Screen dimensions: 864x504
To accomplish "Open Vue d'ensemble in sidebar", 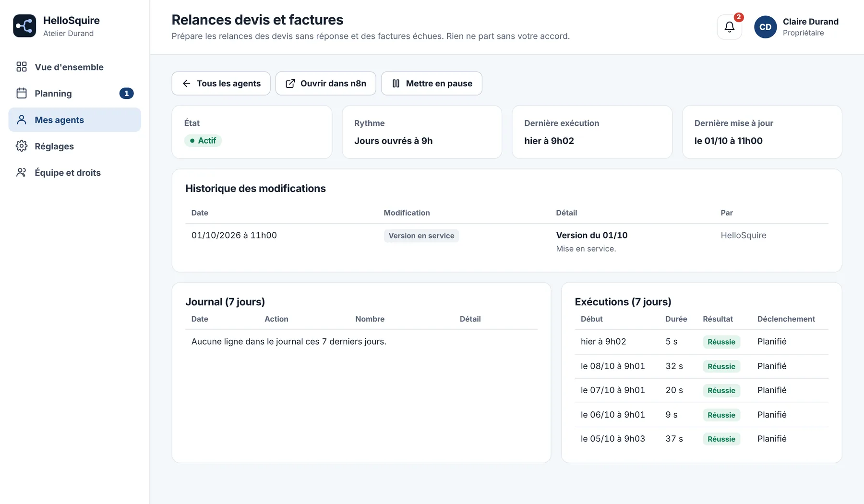I will (74, 67).
